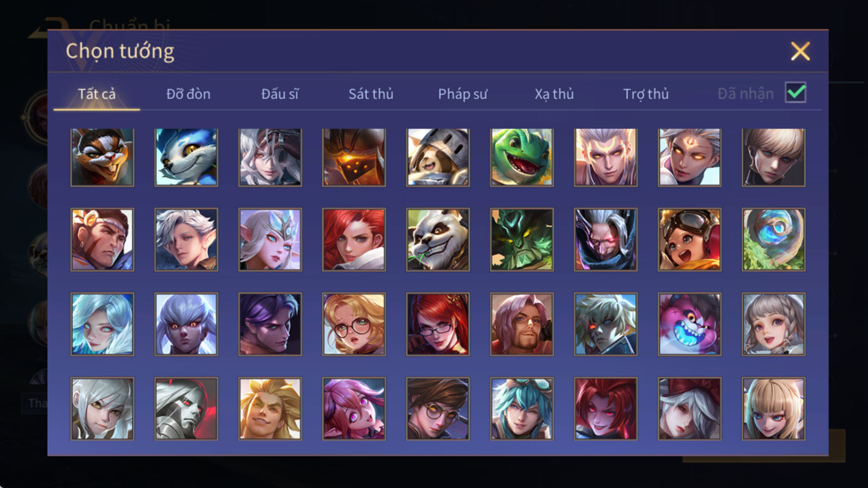Open the Sát thủ tab
868x488 pixels.
click(x=371, y=94)
